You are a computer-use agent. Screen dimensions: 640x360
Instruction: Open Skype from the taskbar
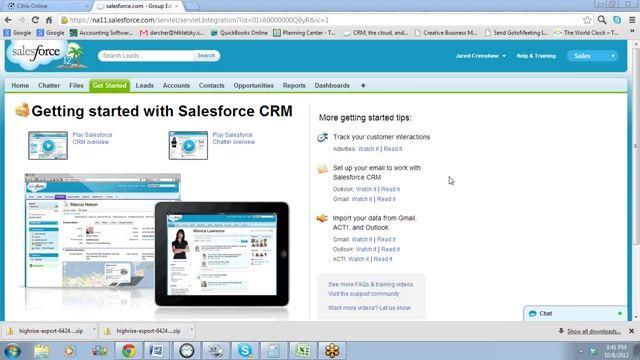pos(245,350)
